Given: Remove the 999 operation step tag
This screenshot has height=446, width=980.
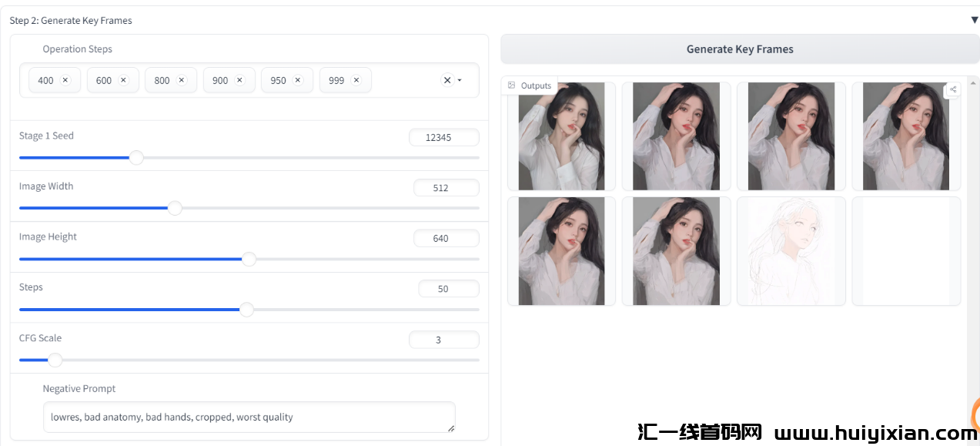Looking at the screenshot, I should (356, 80).
